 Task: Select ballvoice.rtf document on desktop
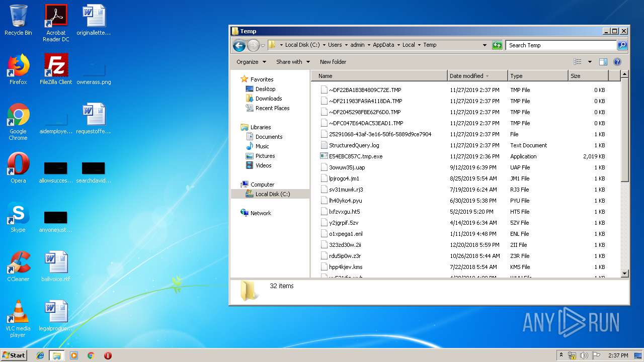[x=56, y=266]
